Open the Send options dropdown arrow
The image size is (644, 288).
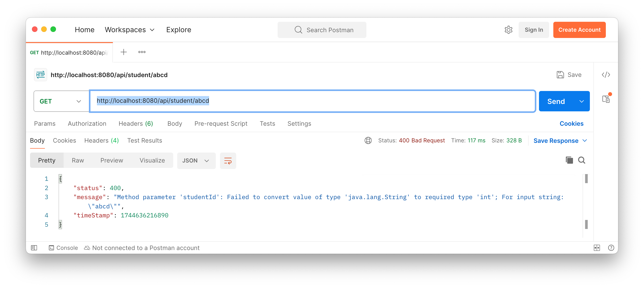(x=582, y=101)
